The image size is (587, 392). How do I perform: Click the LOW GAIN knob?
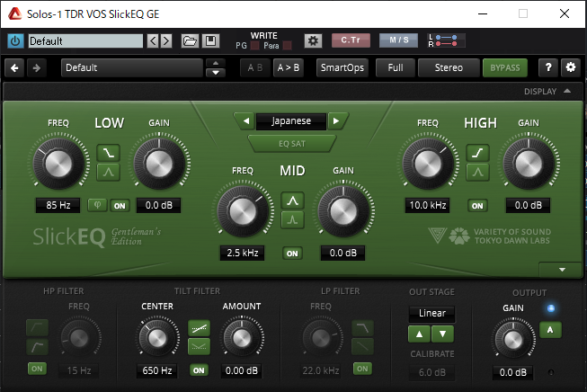point(159,164)
